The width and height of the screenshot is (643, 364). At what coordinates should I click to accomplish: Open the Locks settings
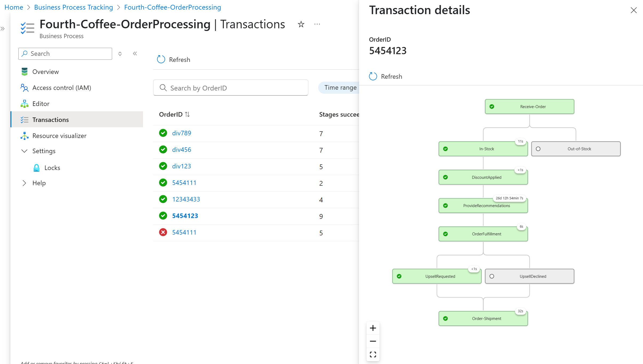click(52, 168)
